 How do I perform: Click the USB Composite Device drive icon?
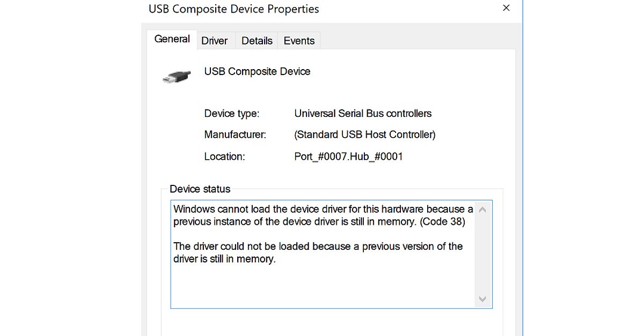tap(176, 76)
